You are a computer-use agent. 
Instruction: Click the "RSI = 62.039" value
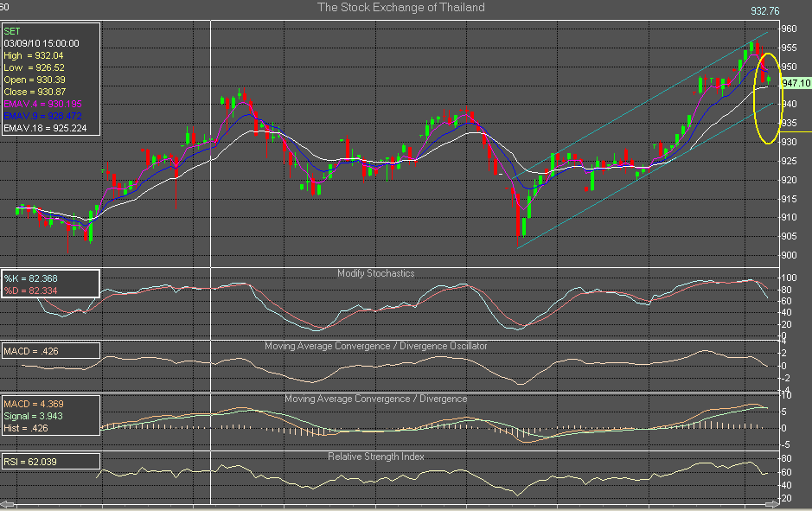30,462
